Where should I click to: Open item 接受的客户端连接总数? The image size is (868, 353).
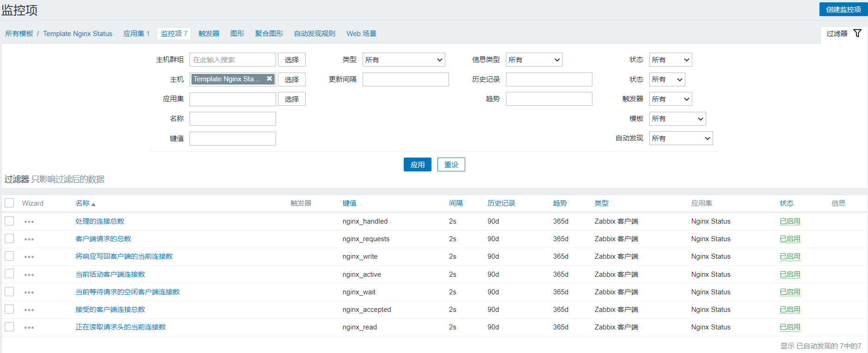pyautogui.click(x=111, y=310)
